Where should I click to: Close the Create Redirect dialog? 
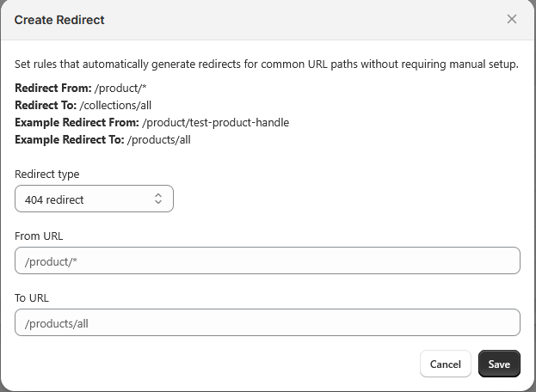click(512, 19)
